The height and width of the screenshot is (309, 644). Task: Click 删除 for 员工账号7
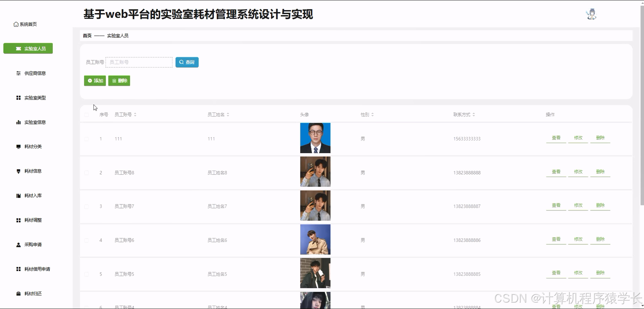(x=600, y=205)
